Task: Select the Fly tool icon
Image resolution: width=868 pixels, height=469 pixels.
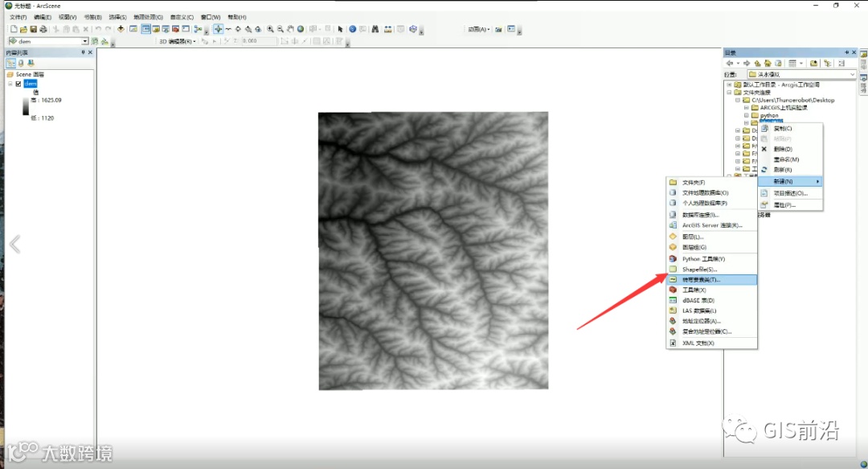Action: pos(228,29)
